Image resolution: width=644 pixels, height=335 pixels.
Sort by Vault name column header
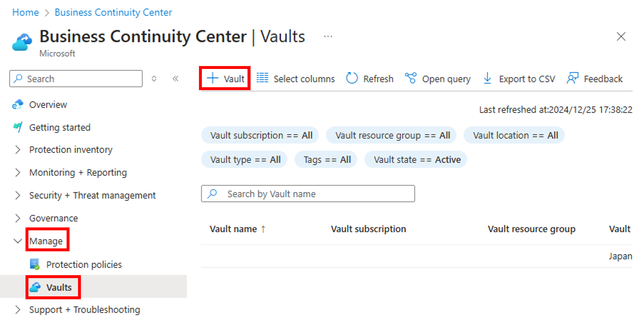(x=233, y=229)
